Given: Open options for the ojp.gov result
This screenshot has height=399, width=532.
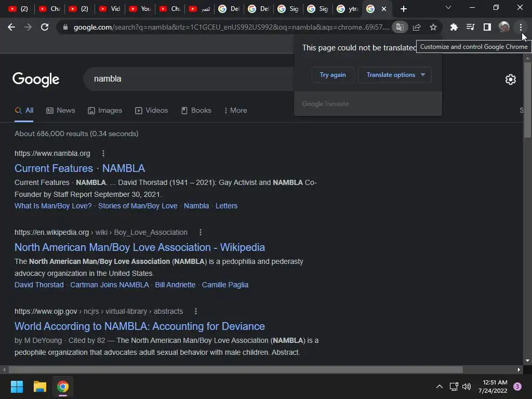Looking at the screenshot, I should point(196,312).
